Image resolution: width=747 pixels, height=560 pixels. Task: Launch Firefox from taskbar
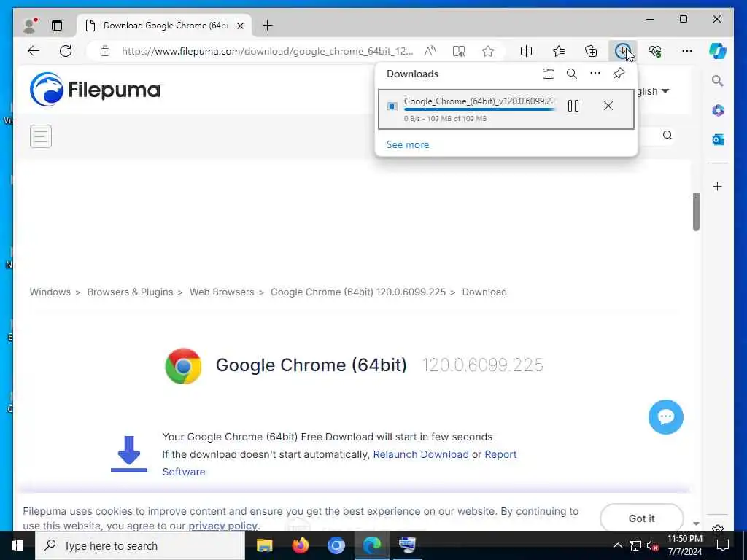click(300, 545)
